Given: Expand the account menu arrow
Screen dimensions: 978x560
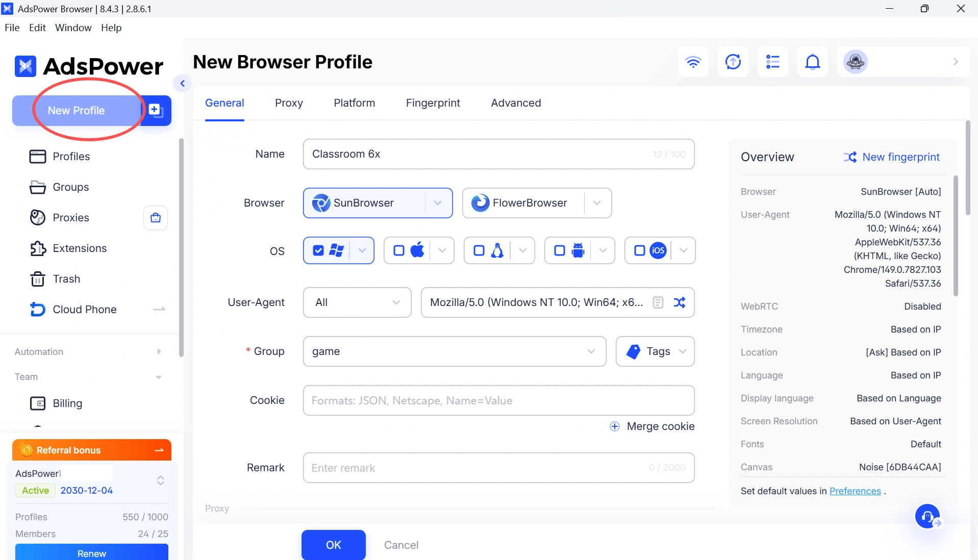Looking at the screenshot, I should pos(956,62).
